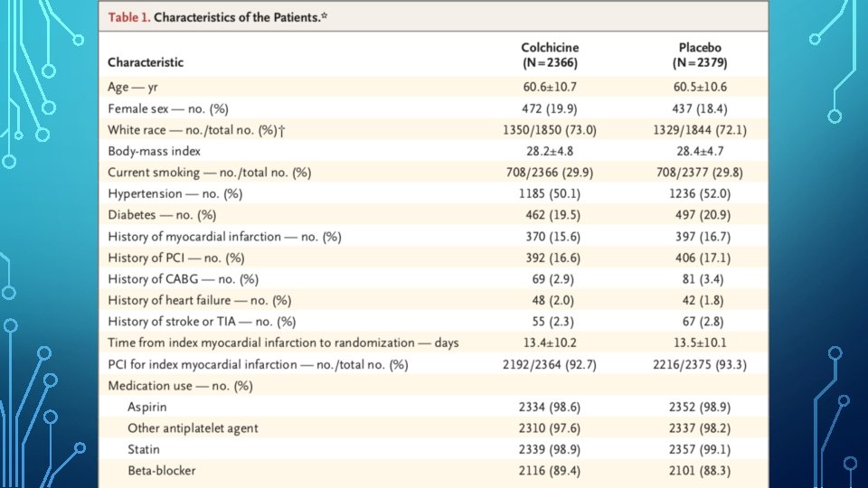This screenshot has width=868, height=488.
Task: Select the History of heart failure label
Action: (199, 300)
